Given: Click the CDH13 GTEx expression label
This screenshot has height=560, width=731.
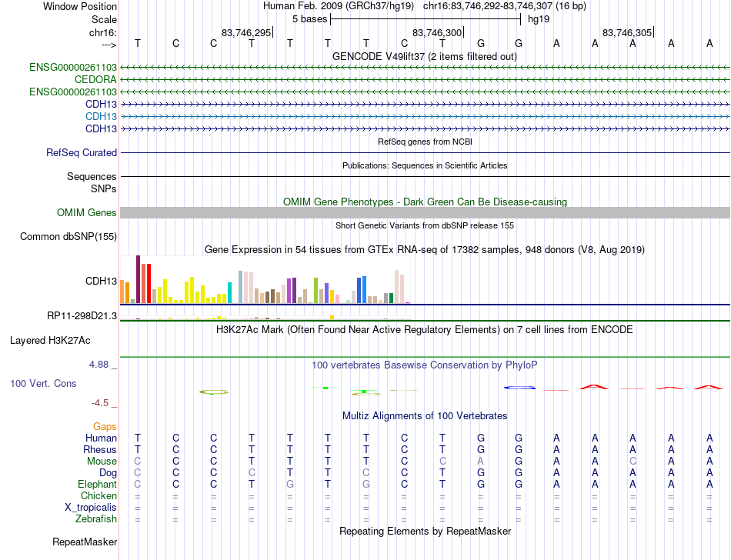Looking at the screenshot, I should point(101,281).
